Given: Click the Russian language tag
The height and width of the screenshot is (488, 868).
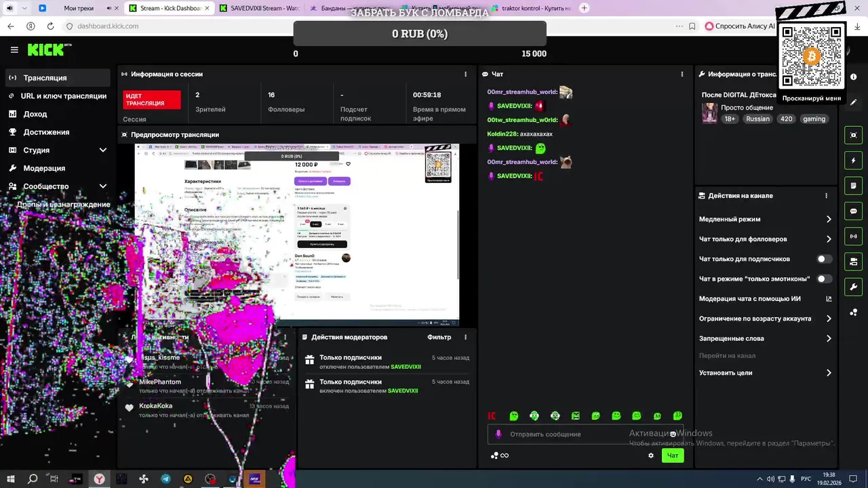Looking at the screenshot, I should point(757,119).
